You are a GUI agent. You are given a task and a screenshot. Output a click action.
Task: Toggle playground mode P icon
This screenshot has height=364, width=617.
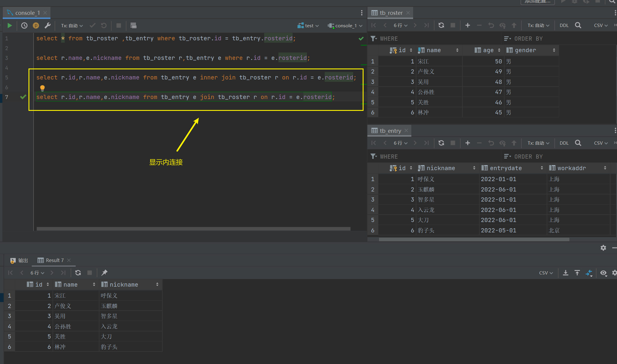(36, 25)
